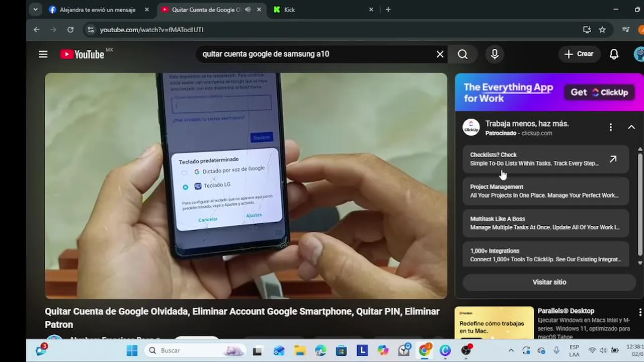The height and width of the screenshot is (362, 644).
Task: Mute audio on the YouTube tab
Action: coord(248,10)
